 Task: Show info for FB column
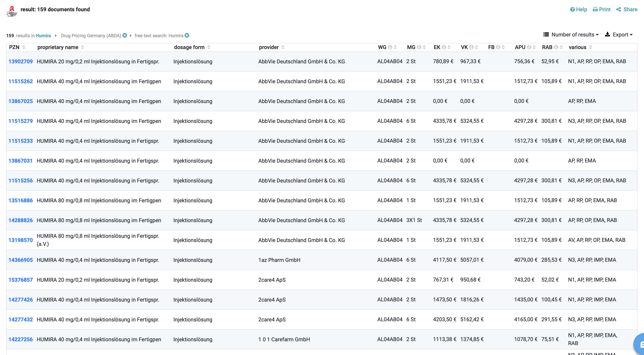tap(498, 47)
